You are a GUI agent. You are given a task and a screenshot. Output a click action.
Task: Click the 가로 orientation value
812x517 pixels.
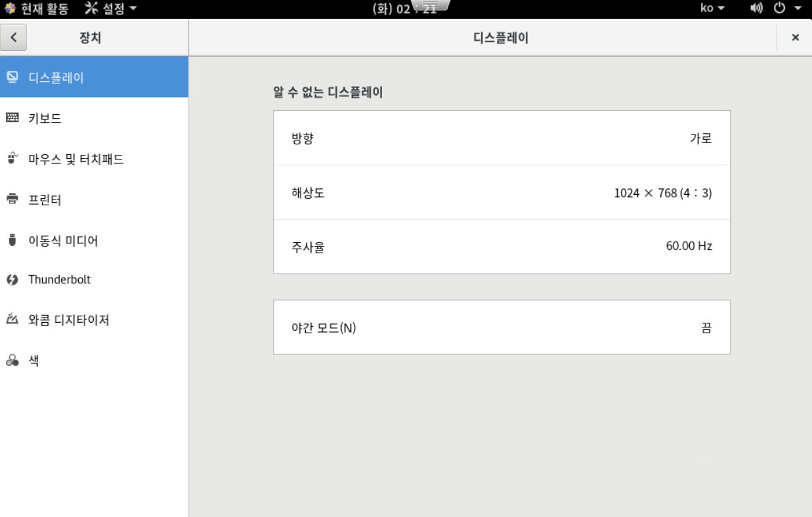(700, 138)
